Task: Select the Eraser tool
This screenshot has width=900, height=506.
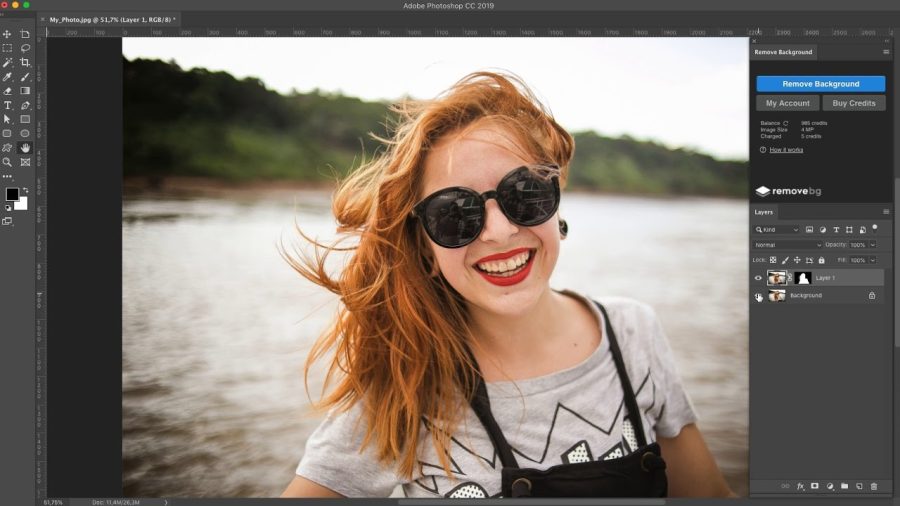Action: click(x=7, y=91)
